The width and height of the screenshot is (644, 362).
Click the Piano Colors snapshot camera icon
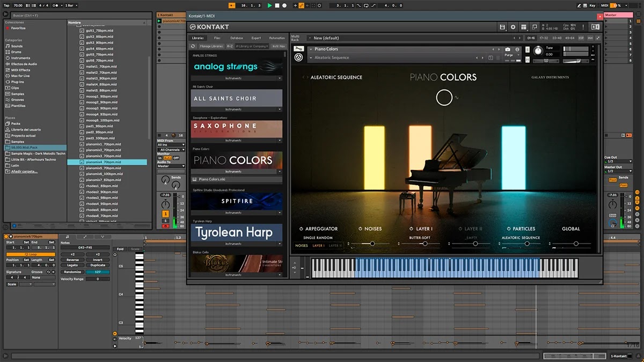click(x=508, y=49)
